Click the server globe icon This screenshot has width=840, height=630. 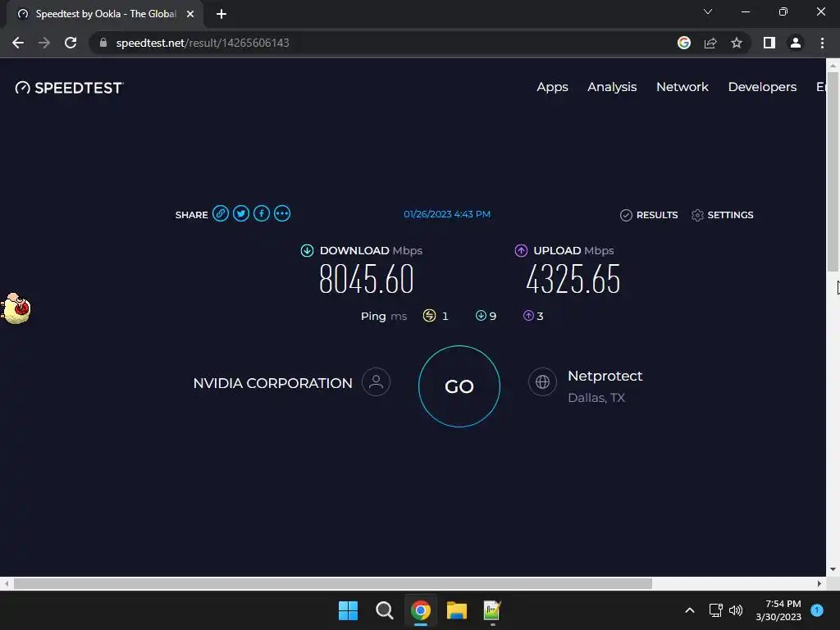542,382
